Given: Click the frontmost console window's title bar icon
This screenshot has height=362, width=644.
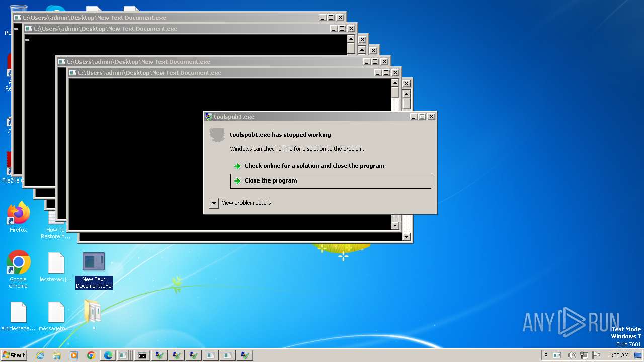Looking at the screenshot, I should click(73, 73).
